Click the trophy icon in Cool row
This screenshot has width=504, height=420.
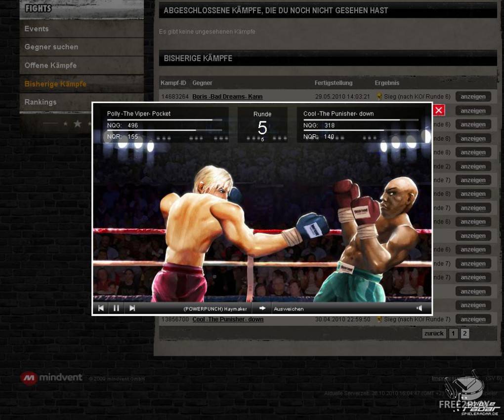379,319
